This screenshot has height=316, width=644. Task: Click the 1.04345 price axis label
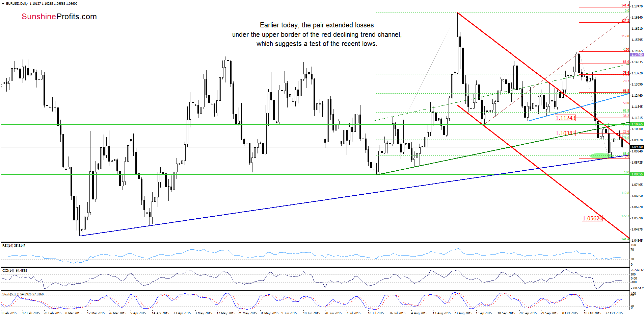(637, 241)
